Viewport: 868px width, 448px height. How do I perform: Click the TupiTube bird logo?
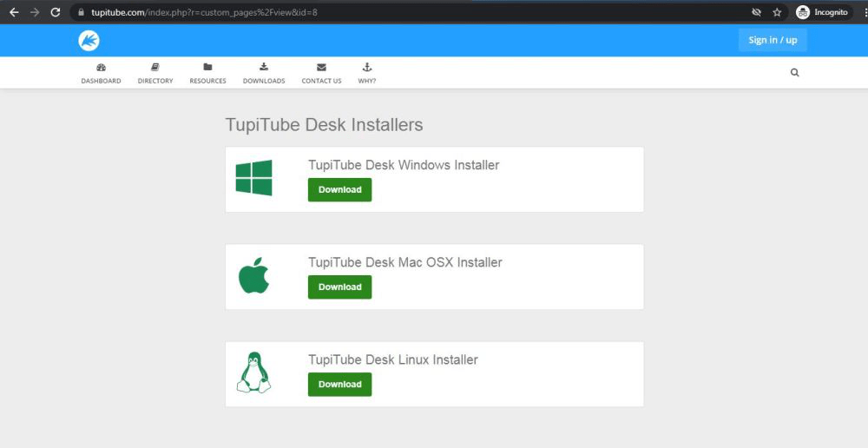(x=89, y=41)
